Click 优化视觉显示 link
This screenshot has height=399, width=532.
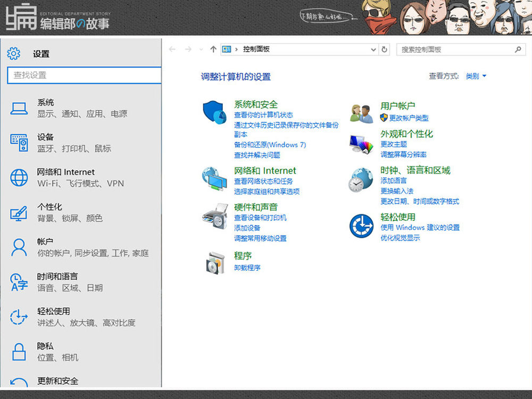tap(401, 237)
